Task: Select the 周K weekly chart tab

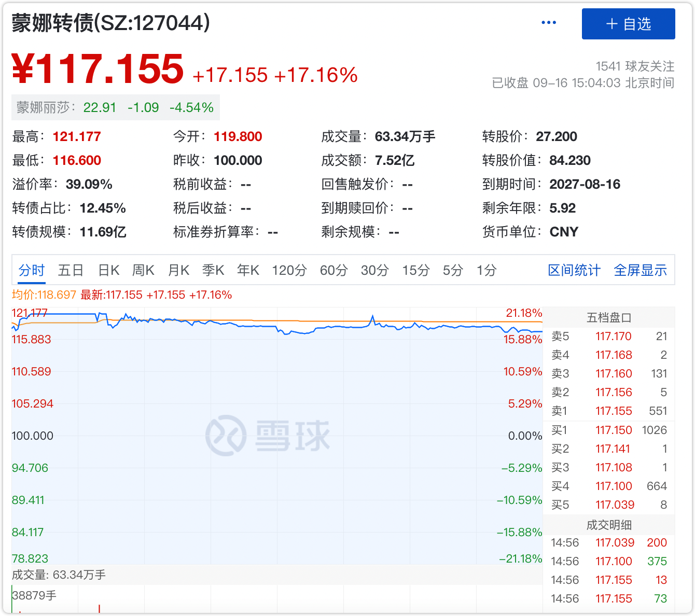Action: [143, 270]
